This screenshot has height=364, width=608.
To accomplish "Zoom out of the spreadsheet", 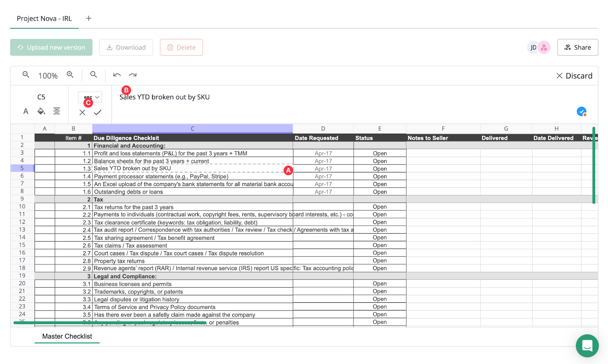I will point(26,75).
